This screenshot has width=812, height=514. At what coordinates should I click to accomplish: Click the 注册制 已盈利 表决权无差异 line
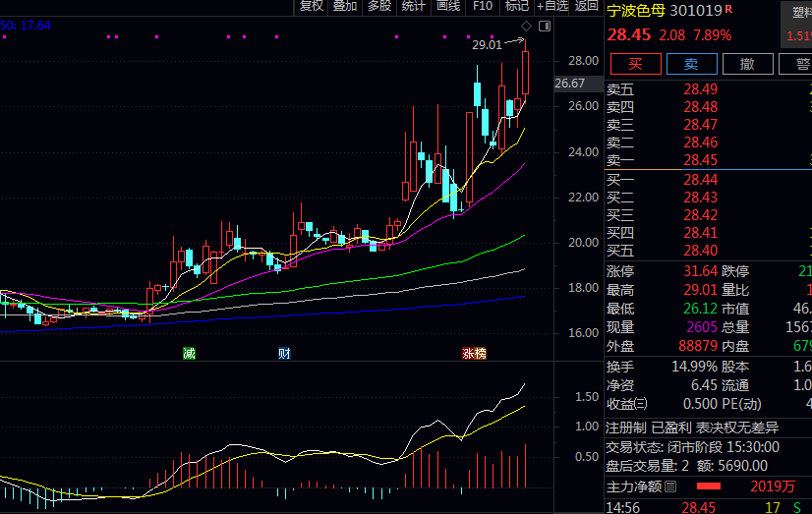coord(692,428)
